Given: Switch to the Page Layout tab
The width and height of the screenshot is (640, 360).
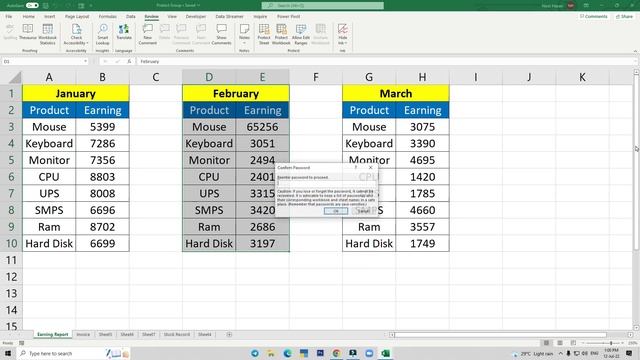Looking at the screenshot, I should click(77, 16).
